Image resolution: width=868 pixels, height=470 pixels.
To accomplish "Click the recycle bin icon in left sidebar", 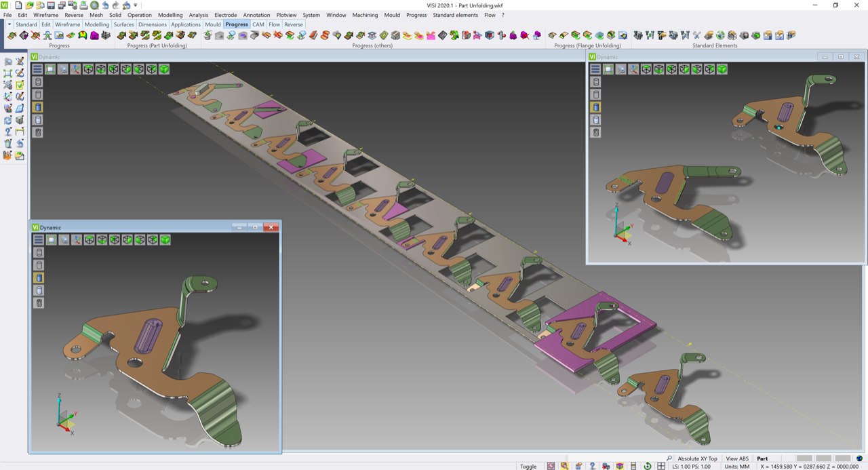I will tap(8, 143).
